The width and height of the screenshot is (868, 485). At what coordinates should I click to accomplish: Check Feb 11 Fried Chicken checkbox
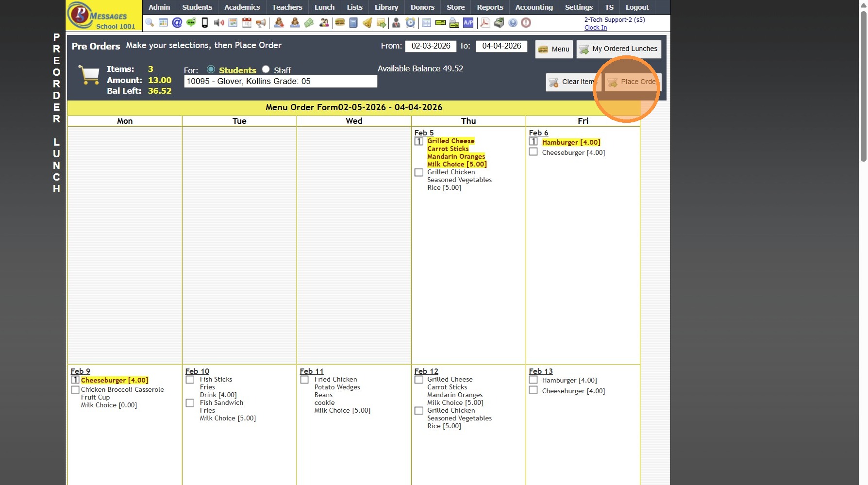click(304, 380)
